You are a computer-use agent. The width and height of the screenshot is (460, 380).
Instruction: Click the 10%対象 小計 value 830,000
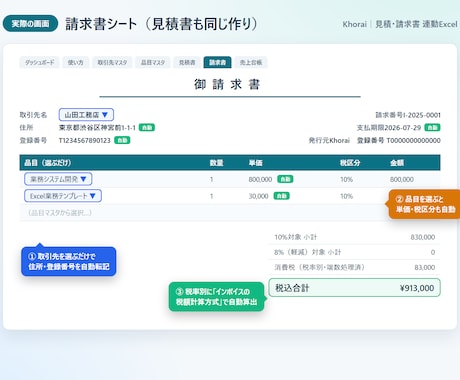[x=423, y=237]
